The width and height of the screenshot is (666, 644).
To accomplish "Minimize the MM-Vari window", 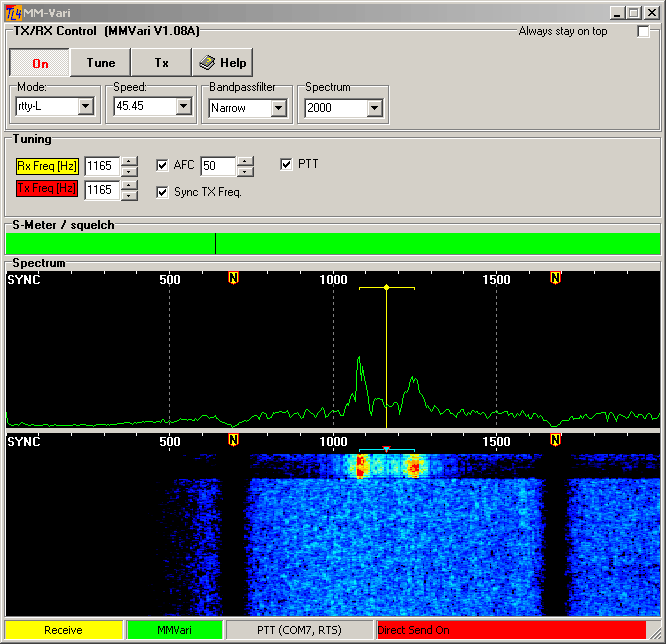I will tap(617, 13).
